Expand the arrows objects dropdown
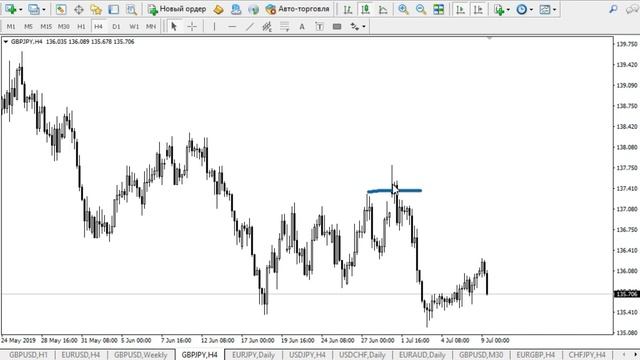Viewport: 640px width, 360px height. 364,27
